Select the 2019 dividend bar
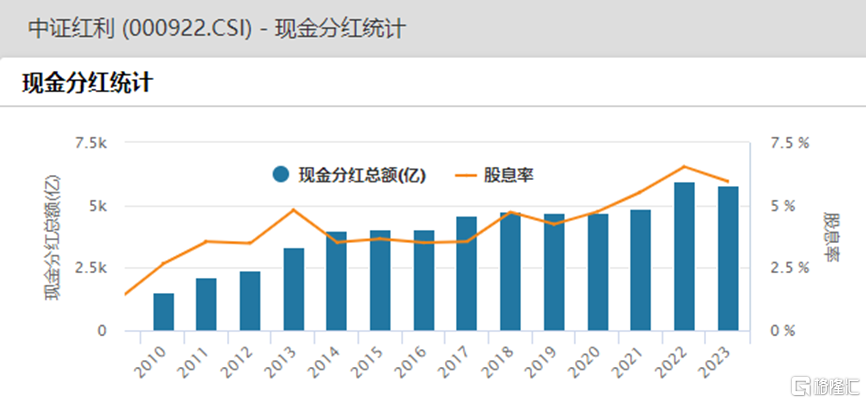Viewport: 866px width, 403px height. point(555,272)
